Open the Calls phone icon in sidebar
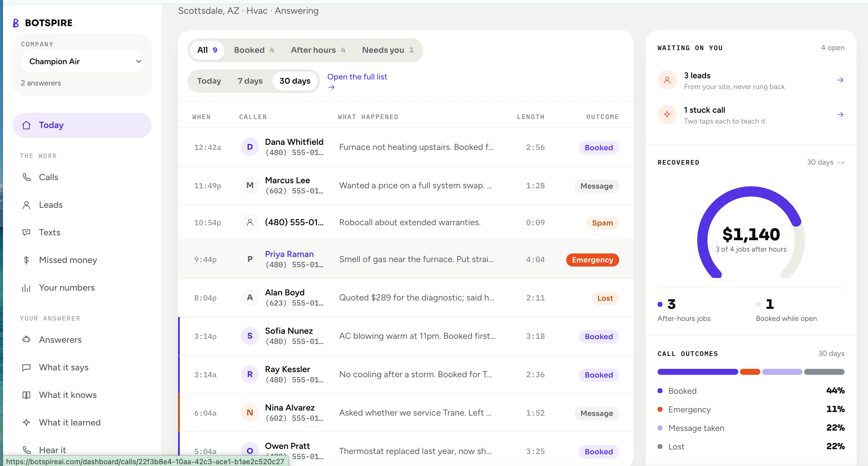The image size is (868, 466). [26, 177]
